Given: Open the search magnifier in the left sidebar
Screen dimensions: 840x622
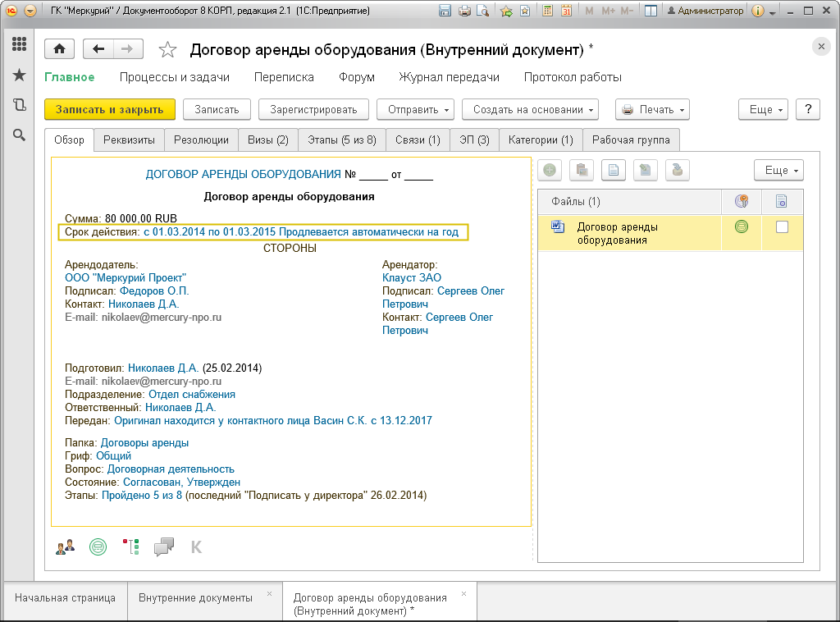Looking at the screenshot, I should pos(20,135).
